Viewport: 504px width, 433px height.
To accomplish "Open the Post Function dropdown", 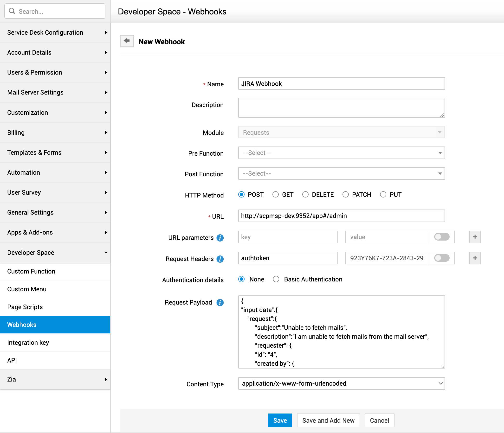I will click(341, 174).
